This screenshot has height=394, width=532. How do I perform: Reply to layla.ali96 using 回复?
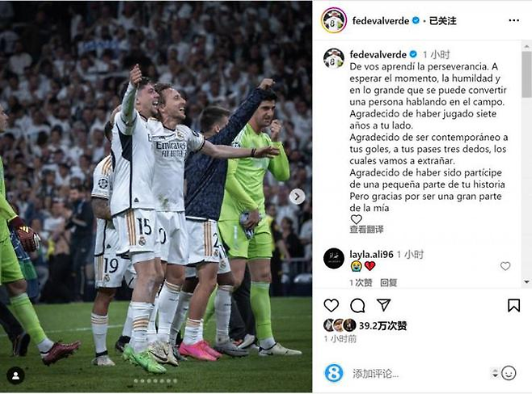click(x=388, y=282)
